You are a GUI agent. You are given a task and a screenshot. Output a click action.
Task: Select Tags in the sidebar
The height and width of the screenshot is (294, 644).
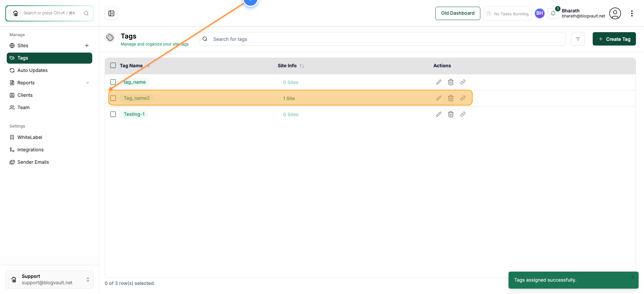[x=49, y=58]
